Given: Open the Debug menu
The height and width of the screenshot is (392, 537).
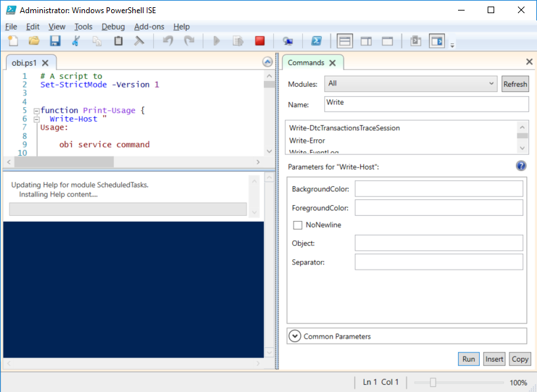Looking at the screenshot, I should [x=113, y=27].
